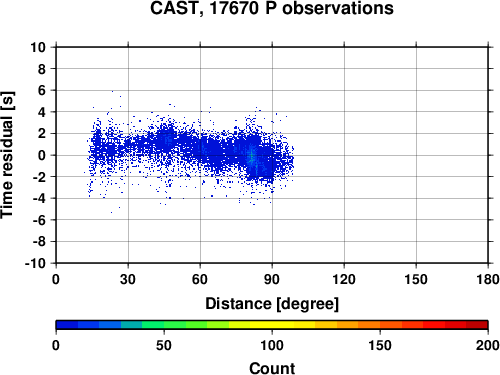Click the orange section of the colorbar

tap(358, 325)
